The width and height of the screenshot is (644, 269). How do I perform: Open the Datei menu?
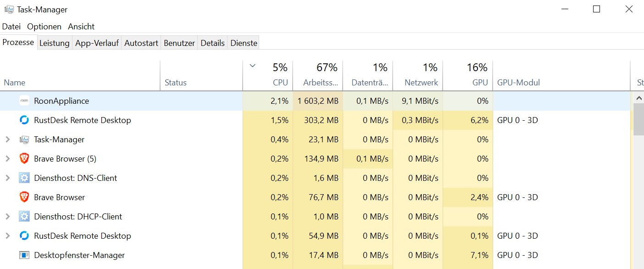coord(11,27)
